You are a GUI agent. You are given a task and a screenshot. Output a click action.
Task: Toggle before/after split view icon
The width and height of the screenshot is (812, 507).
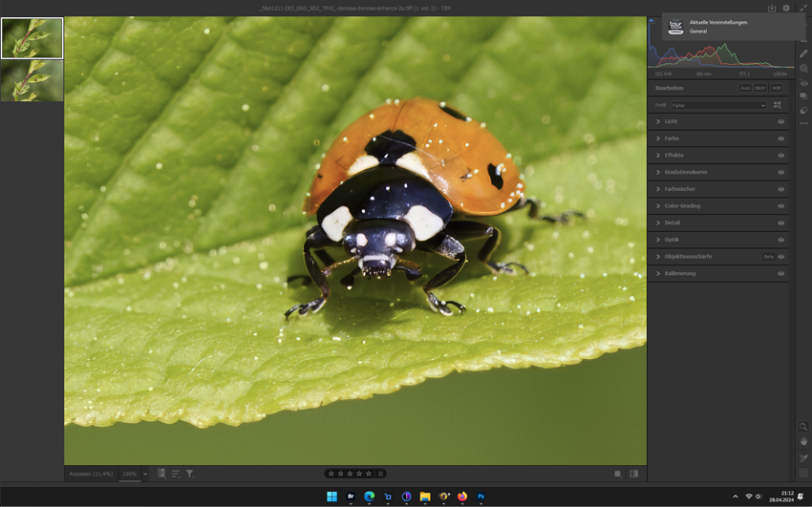point(633,474)
